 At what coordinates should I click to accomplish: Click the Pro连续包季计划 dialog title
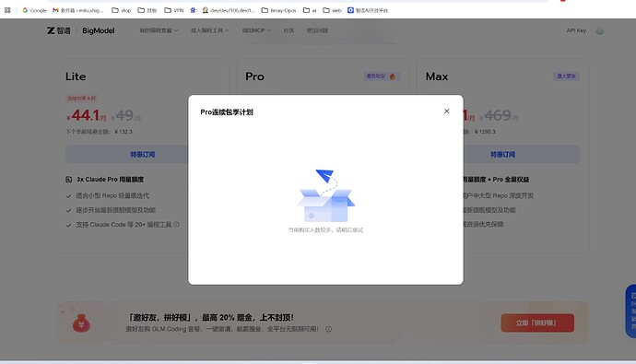point(227,112)
